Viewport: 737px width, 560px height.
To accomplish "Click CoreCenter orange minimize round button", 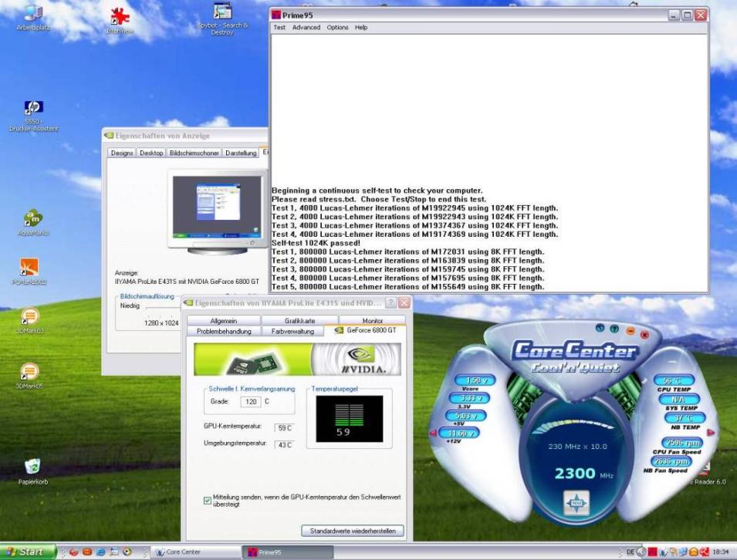I will coord(631,331).
